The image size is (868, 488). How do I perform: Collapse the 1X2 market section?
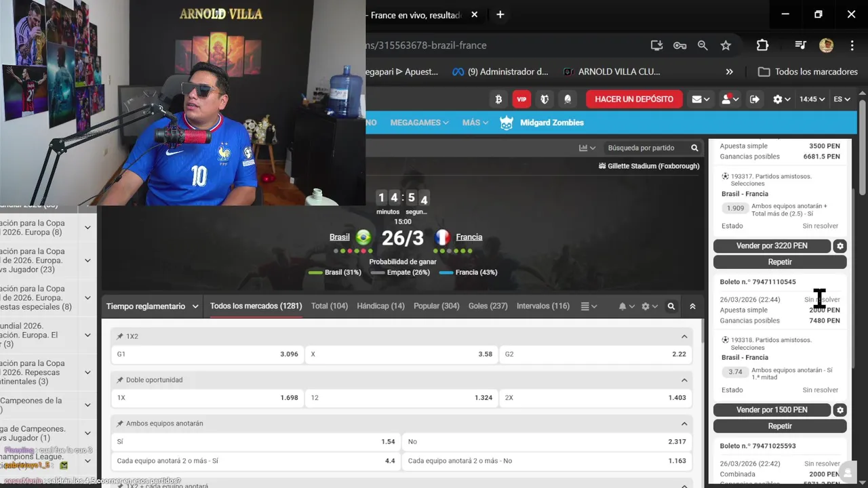pos(684,336)
